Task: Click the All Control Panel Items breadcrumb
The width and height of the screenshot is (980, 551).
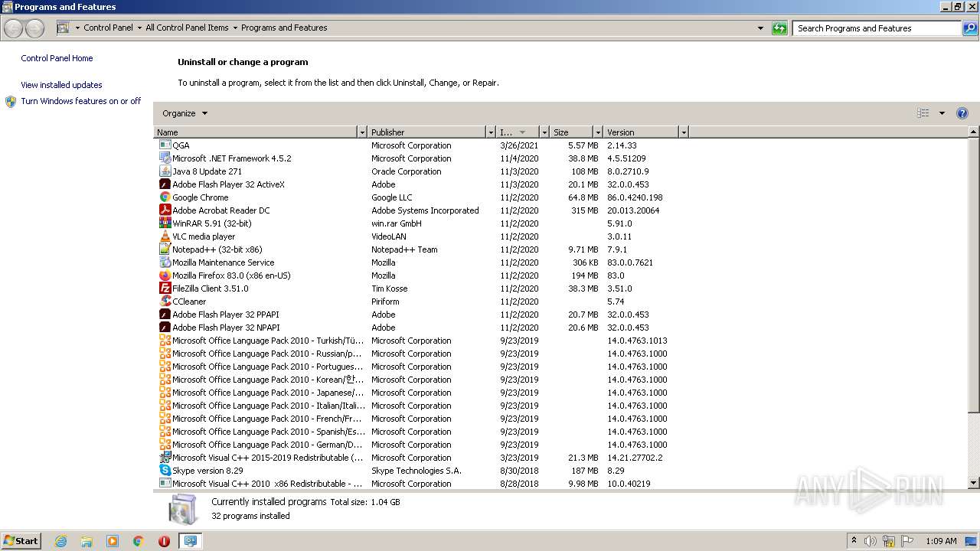Action: click(x=187, y=28)
